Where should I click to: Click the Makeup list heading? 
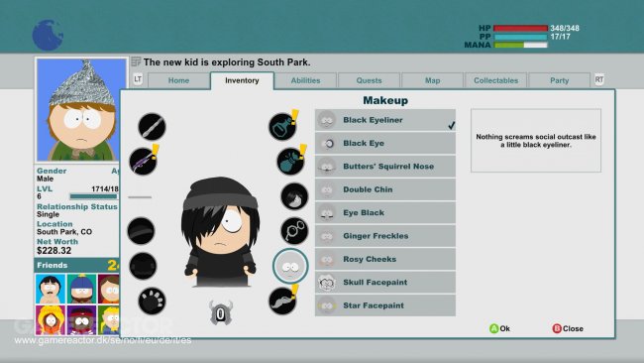click(385, 100)
